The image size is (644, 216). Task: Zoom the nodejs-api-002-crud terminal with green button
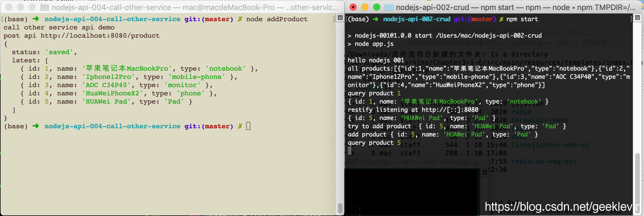pos(376,7)
